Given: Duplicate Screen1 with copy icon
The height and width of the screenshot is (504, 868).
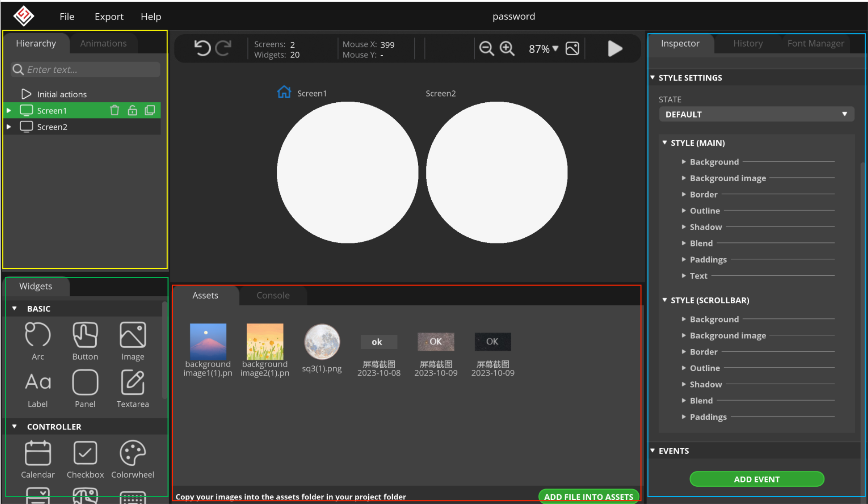Looking at the screenshot, I should pyautogui.click(x=150, y=110).
